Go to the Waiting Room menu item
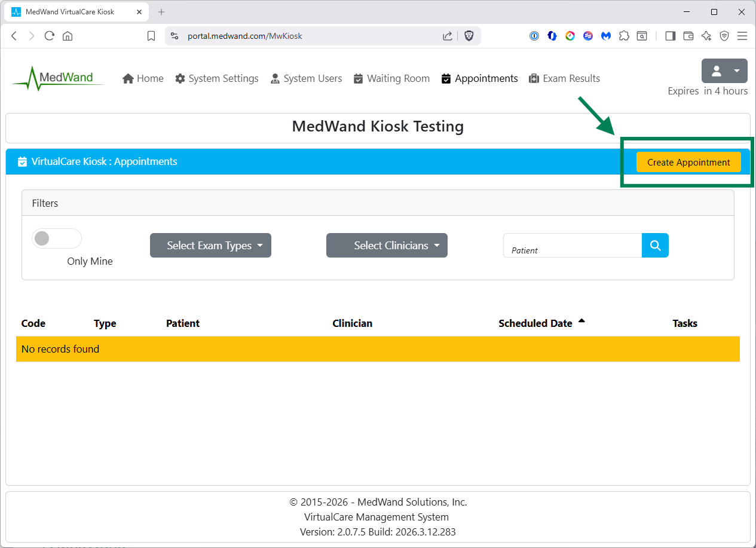Viewport: 756px width, 548px height. point(391,78)
